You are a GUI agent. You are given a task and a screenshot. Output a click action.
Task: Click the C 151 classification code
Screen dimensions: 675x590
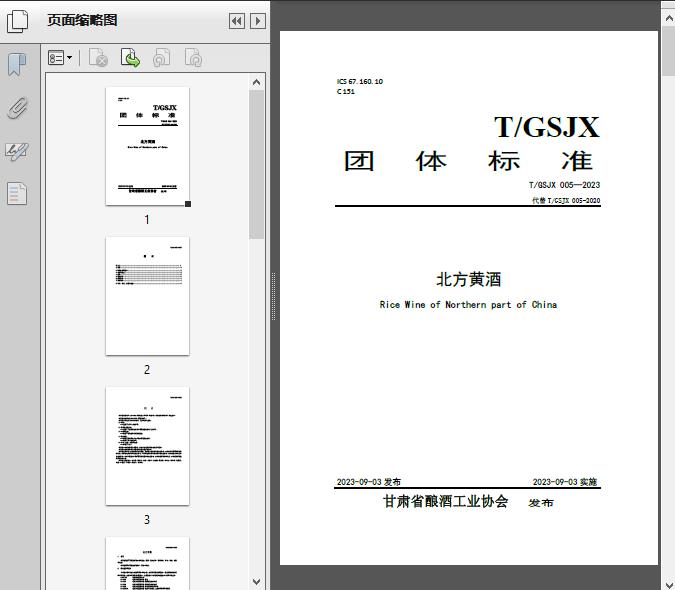click(346, 91)
